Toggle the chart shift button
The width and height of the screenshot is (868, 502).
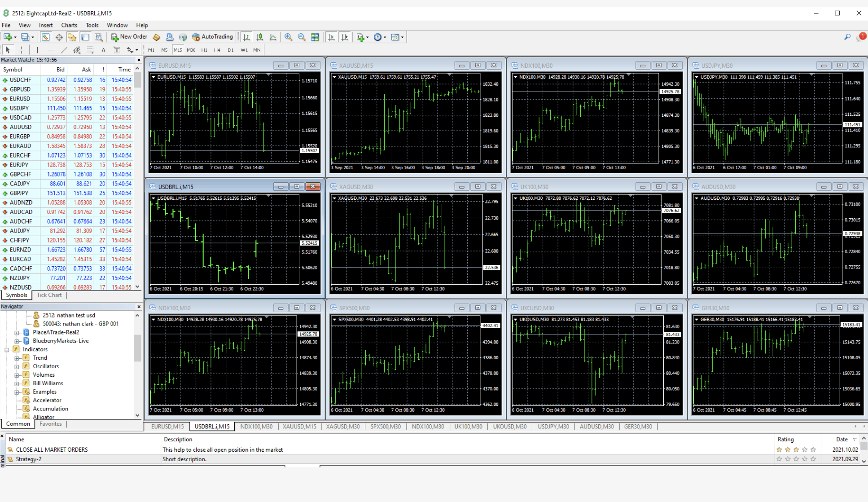click(x=345, y=37)
